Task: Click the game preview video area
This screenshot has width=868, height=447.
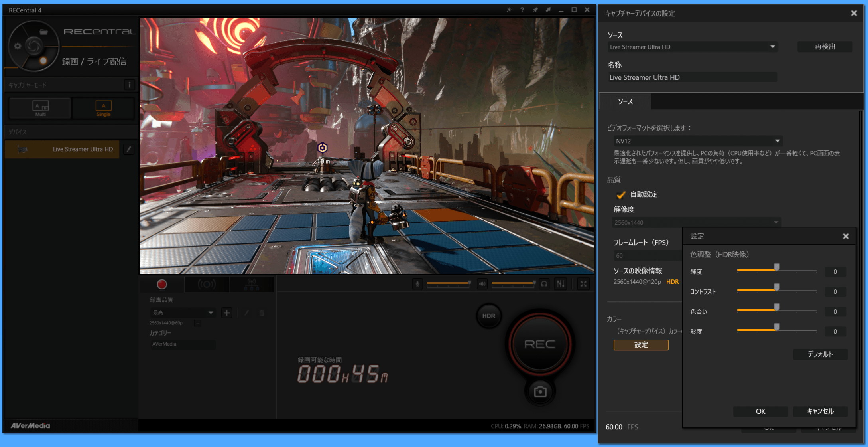Action: coord(367,146)
